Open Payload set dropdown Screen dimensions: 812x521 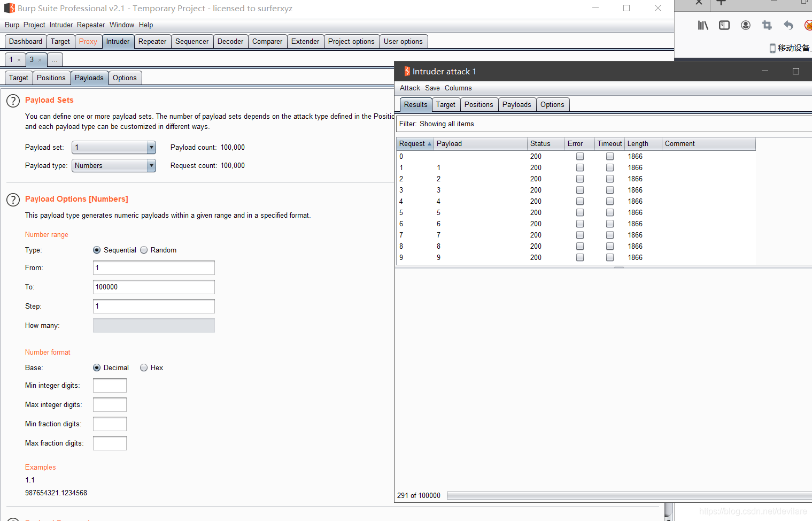(114, 148)
